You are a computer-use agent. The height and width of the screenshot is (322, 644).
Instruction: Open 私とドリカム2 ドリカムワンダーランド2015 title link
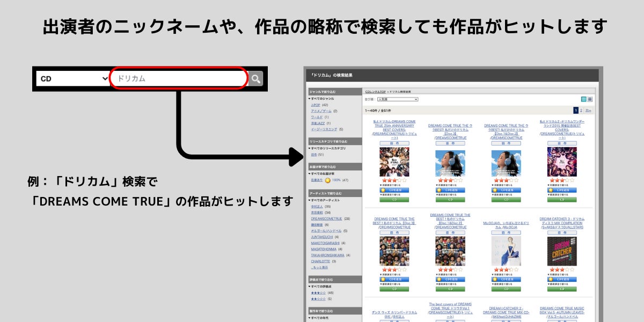(562, 129)
